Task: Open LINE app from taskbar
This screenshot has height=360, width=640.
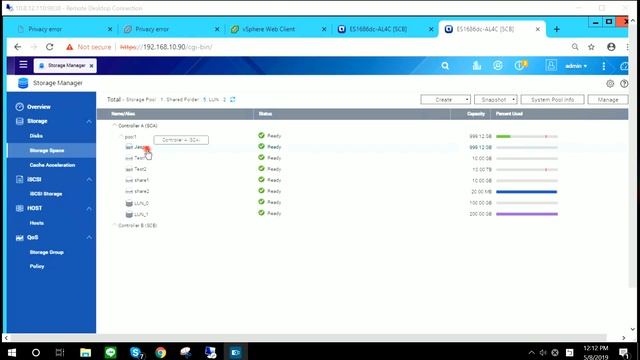Action: point(111,352)
